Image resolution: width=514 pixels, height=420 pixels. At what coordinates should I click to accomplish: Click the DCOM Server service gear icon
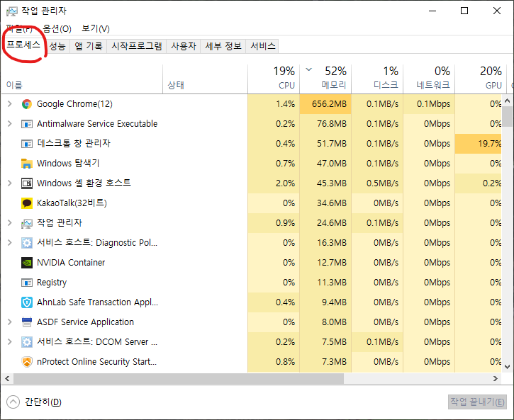pos(27,342)
